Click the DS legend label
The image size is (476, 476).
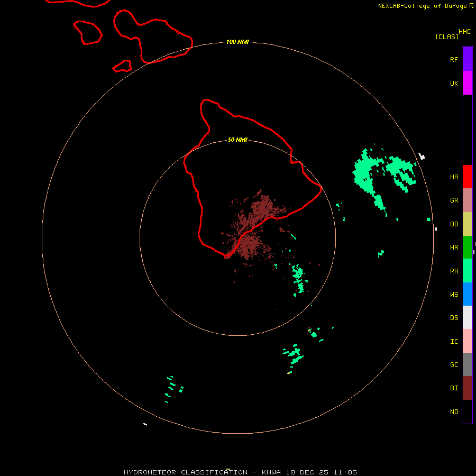pyautogui.click(x=454, y=318)
